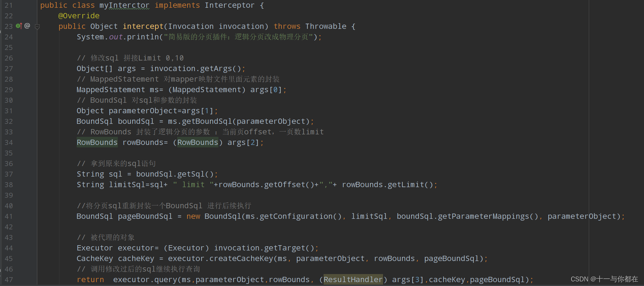
Task: Click the myInterctor class name
Action: click(124, 5)
